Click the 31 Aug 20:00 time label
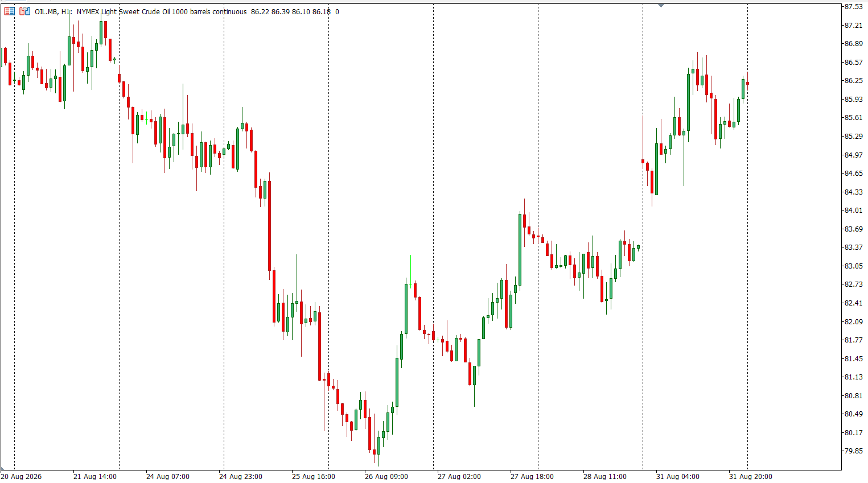The width and height of the screenshot is (868, 483). tap(750, 477)
